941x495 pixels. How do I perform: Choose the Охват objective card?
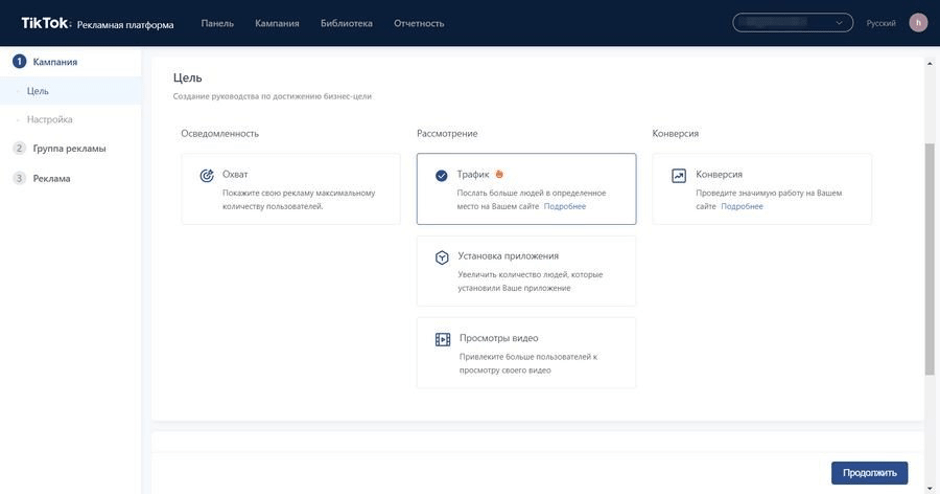(290, 188)
